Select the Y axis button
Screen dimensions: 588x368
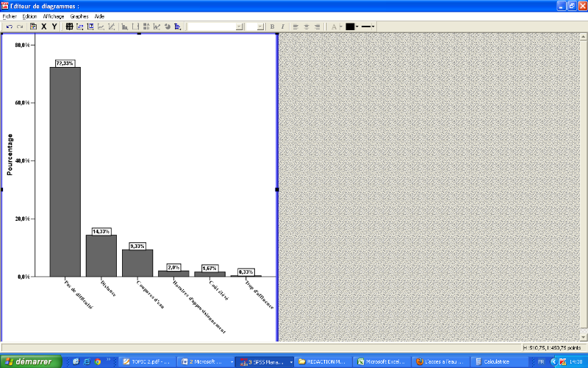(x=54, y=26)
